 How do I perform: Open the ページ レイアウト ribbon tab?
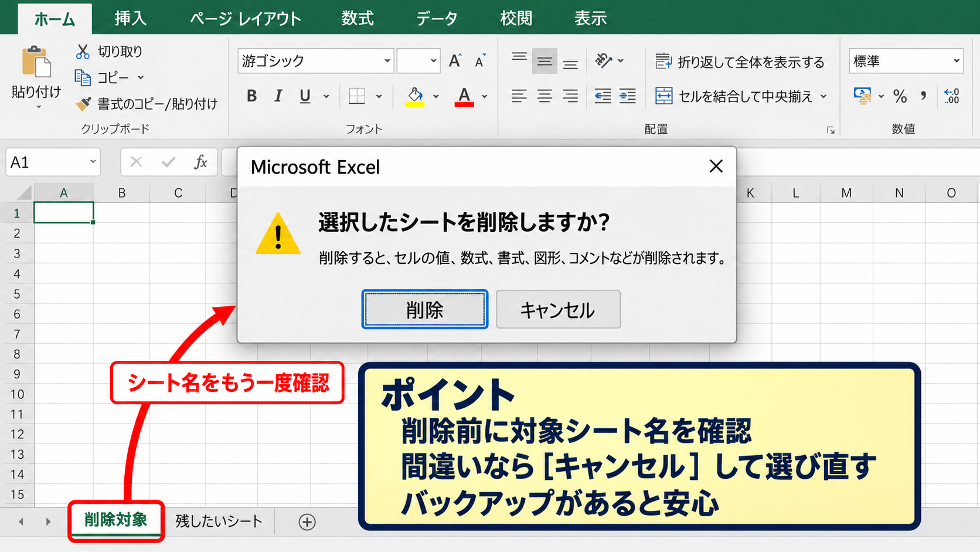click(245, 18)
